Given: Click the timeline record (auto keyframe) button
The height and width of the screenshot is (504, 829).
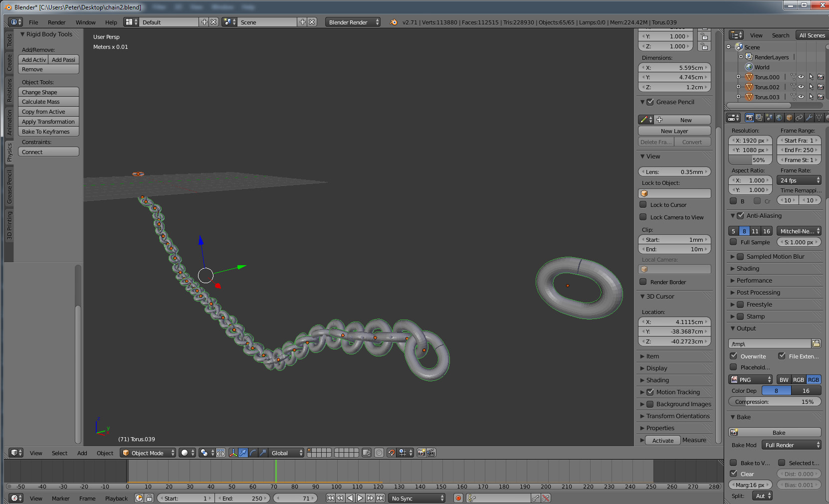Looking at the screenshot, I should click(458, 498).
